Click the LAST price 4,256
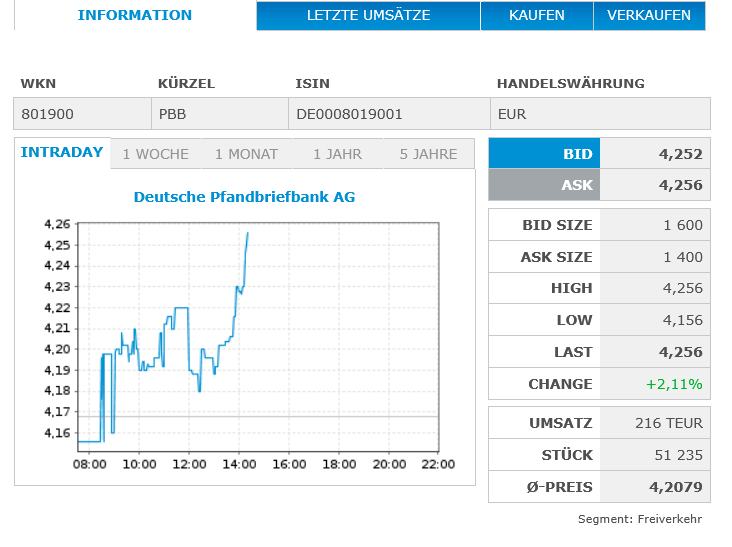The image size is (732, 547). [680, 352]
